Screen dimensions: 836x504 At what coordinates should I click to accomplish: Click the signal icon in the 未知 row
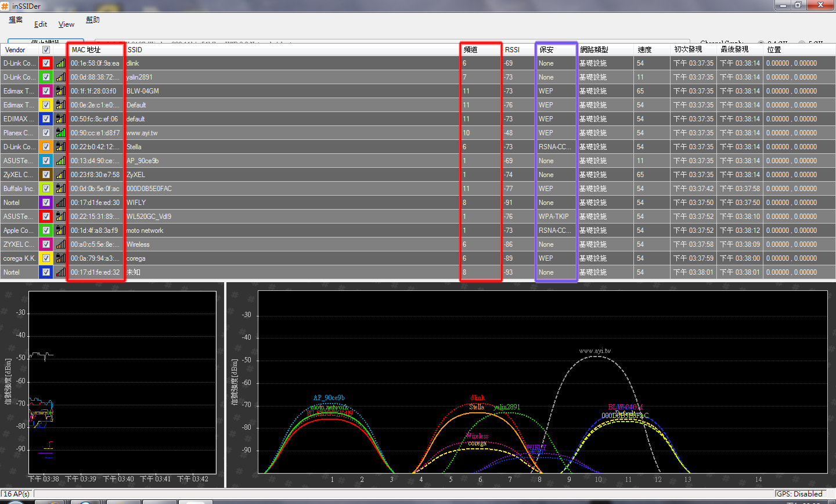click(60, 272)
